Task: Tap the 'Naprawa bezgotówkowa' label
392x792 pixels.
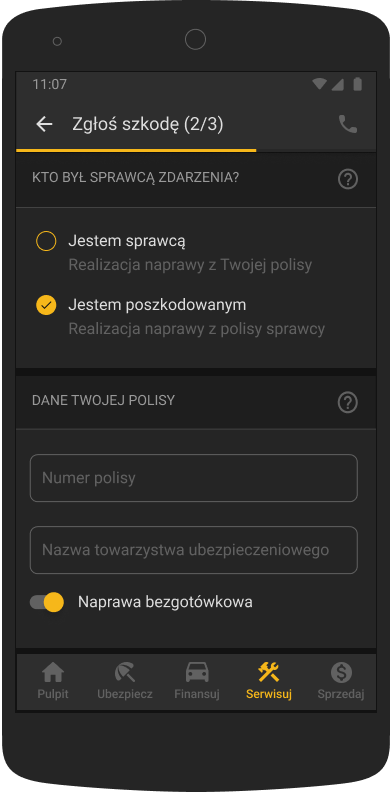Action: (165, 602)
